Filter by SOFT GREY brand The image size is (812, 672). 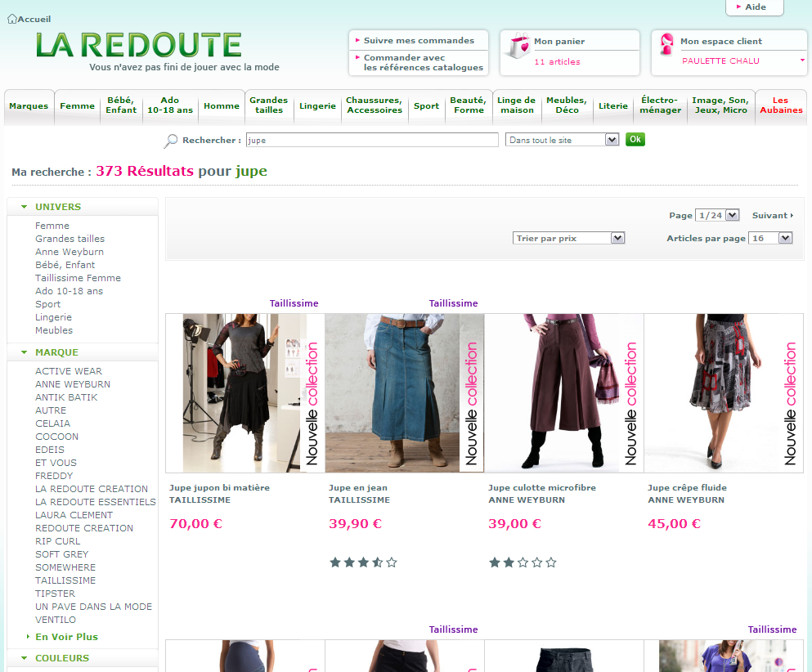[61, 554]
